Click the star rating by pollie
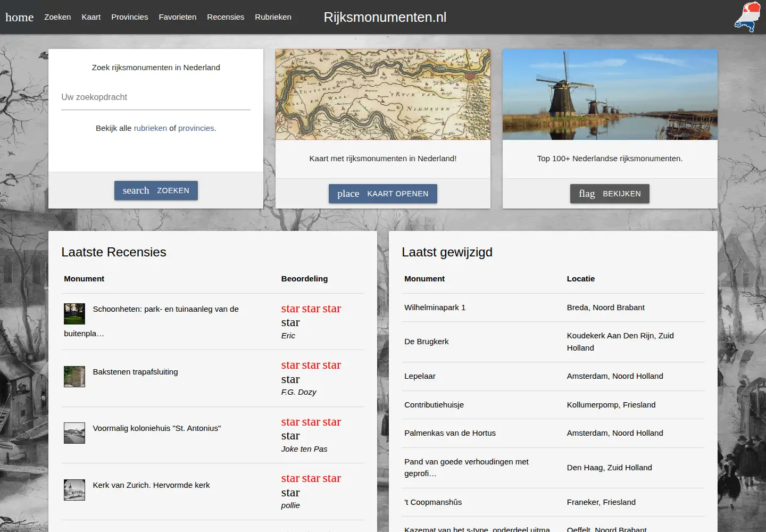Screen dimensions: 766x532 coord(311,485)
